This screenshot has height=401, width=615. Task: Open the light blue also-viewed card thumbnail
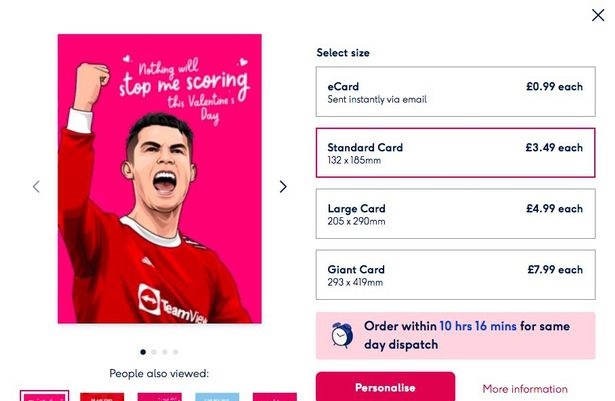[217, 396]
